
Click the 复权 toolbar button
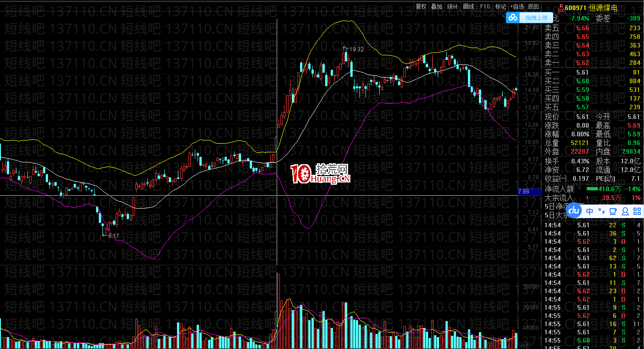coord(421,6)
